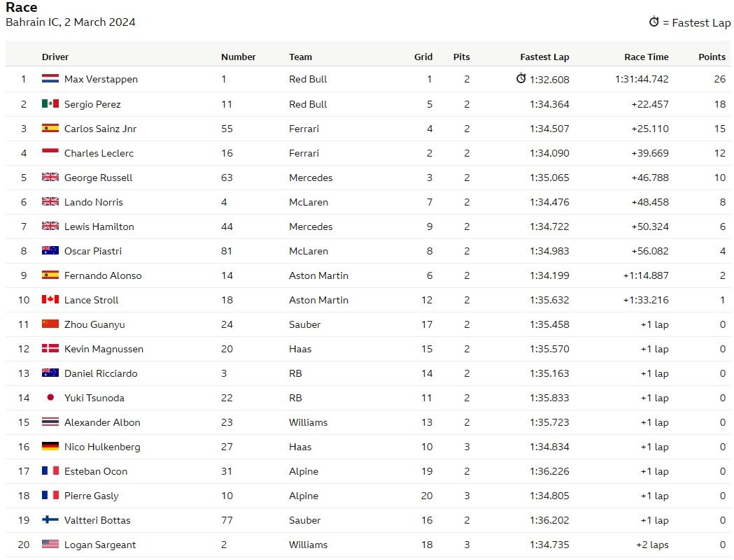Image resolution: width=734 pixels, height=560 pixels.
Task: Click Nico Hulkenberg's fastest lap 1:34.834
Action: (x=549, y=447)
